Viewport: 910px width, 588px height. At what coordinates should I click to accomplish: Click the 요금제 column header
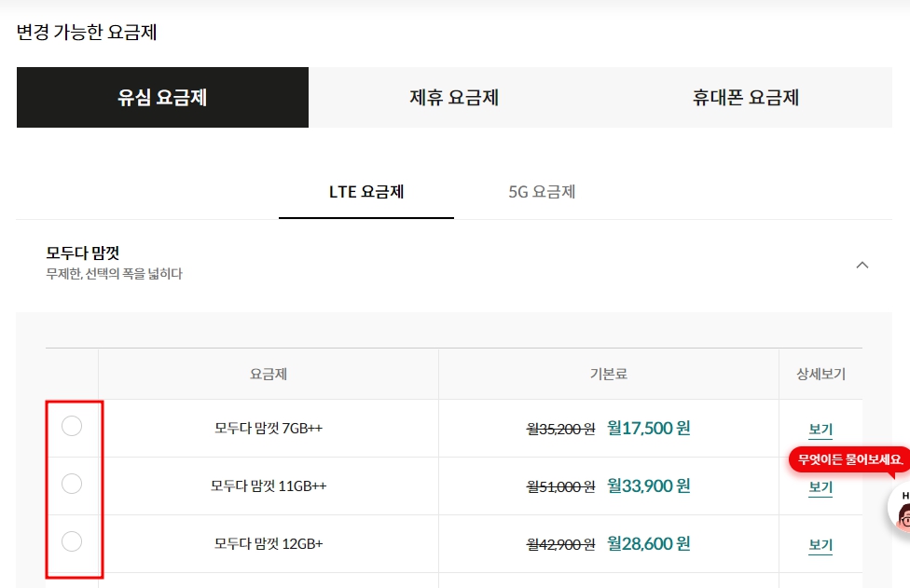coord(269,374)
